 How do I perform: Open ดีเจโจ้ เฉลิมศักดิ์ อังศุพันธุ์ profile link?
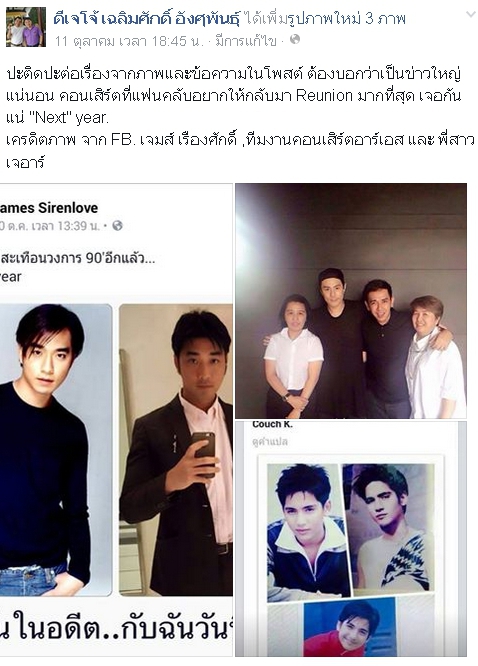click(147, 19)
